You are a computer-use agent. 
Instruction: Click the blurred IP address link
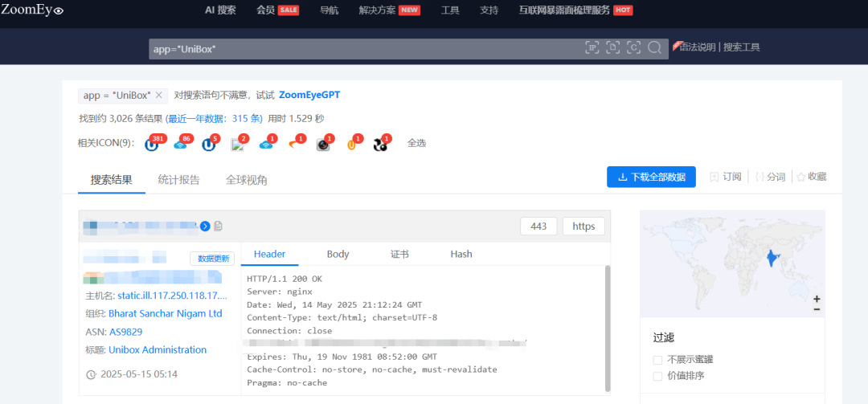tap(140, 225)
